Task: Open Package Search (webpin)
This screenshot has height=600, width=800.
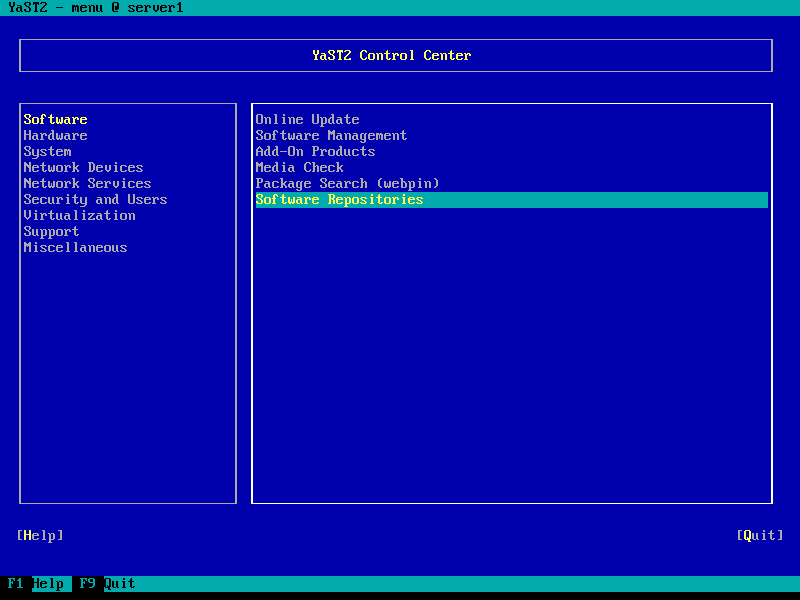Action: click(347, 183)
